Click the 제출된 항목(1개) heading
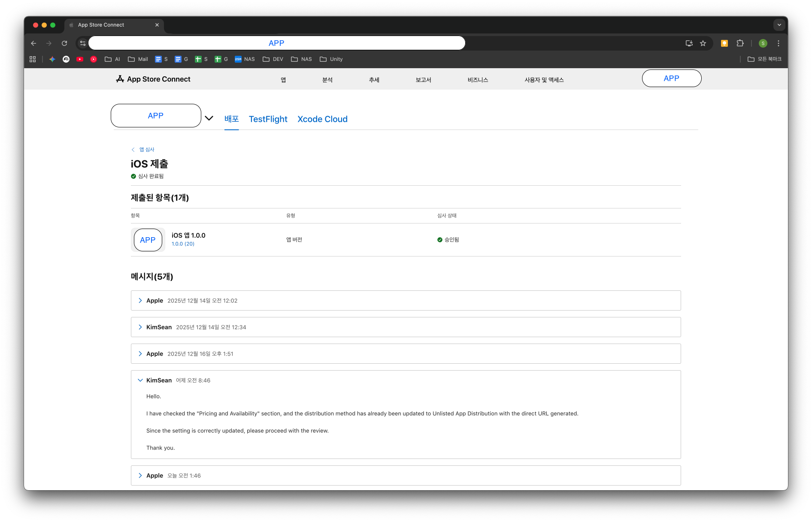This screenshot has width=812, height=522. [x=160, y=198]
